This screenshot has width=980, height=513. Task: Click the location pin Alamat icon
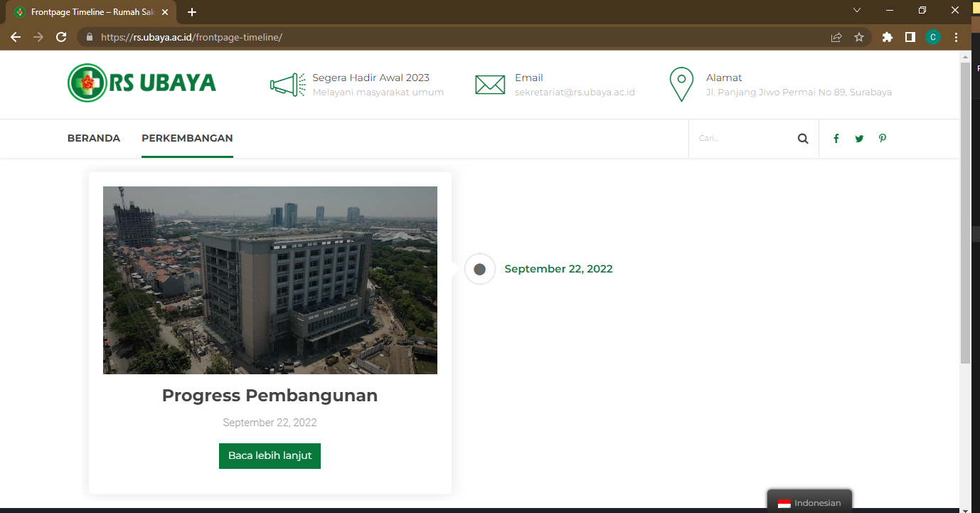(681, 85)
